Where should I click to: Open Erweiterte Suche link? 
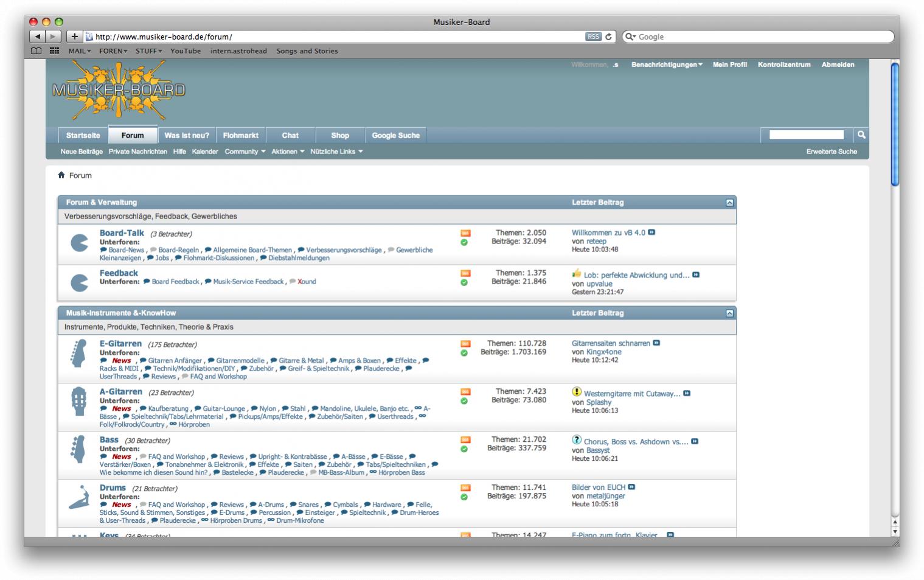pyautogui.click(x=832, y=152)
